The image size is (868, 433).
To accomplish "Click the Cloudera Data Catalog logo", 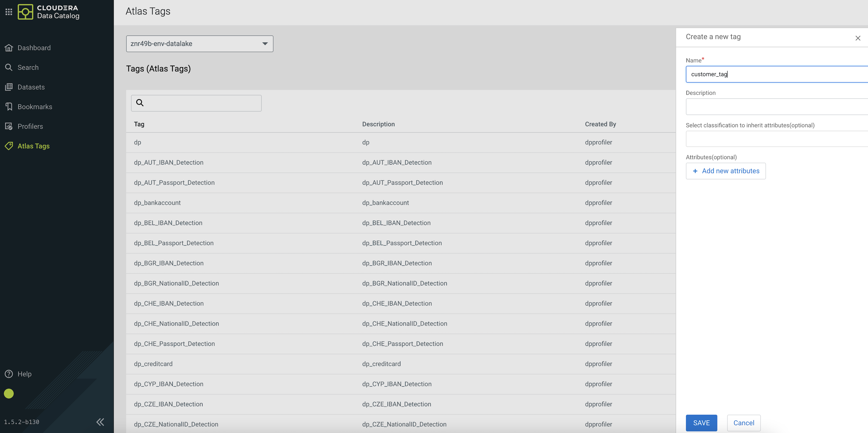I will pyautogui.click(x=25, y=12).
